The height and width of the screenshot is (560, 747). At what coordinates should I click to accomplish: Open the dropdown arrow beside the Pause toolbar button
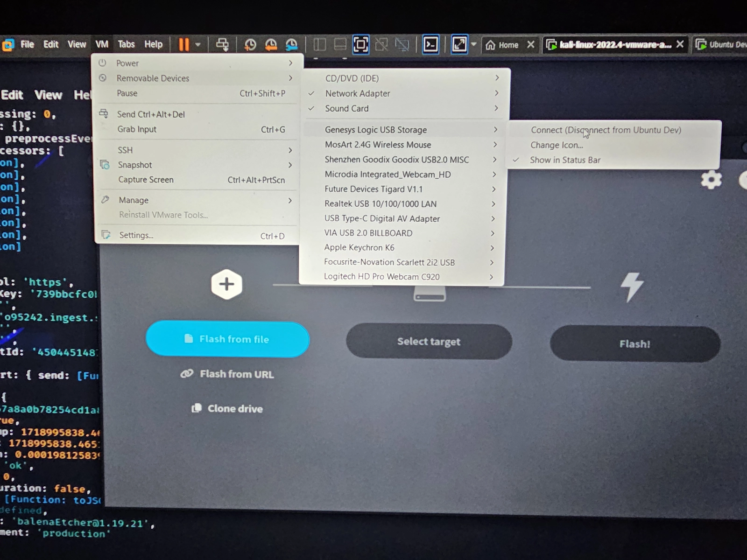pyautogui.click(x=197, y=44)
